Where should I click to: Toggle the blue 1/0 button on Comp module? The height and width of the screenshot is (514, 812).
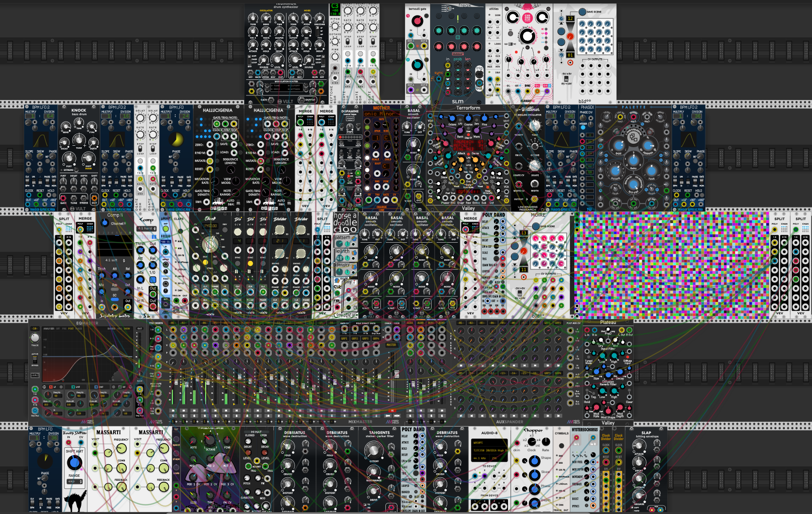[x=153, y=280]
